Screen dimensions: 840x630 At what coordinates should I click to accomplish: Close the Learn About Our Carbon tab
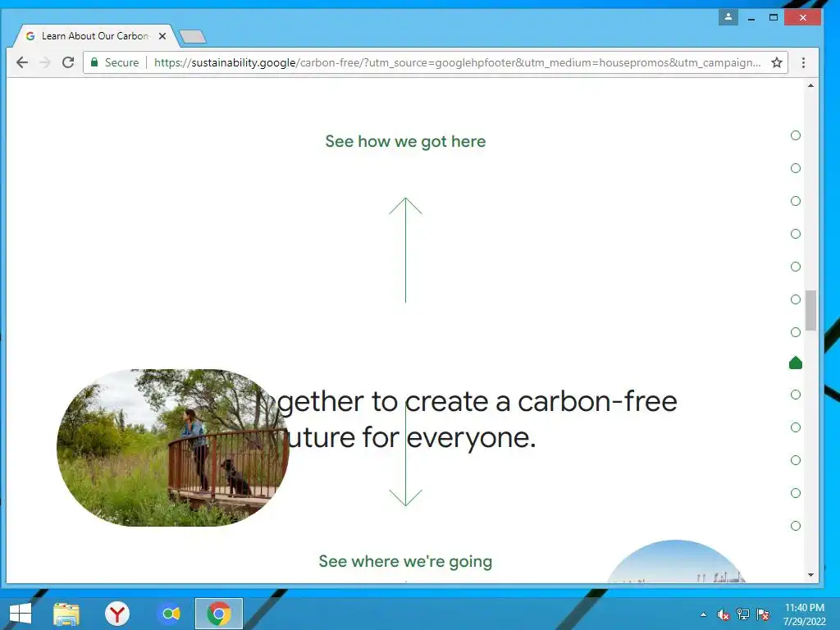pos(162,36)
